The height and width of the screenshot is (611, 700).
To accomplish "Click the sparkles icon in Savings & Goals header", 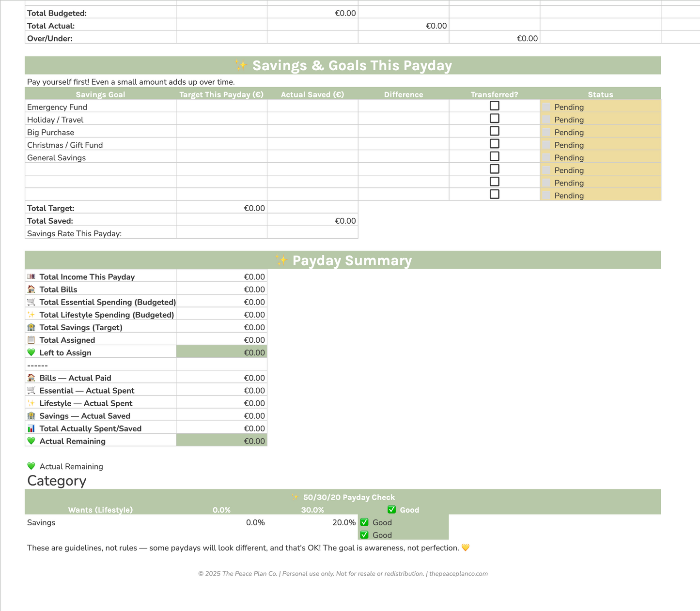I will pos(240,65).
